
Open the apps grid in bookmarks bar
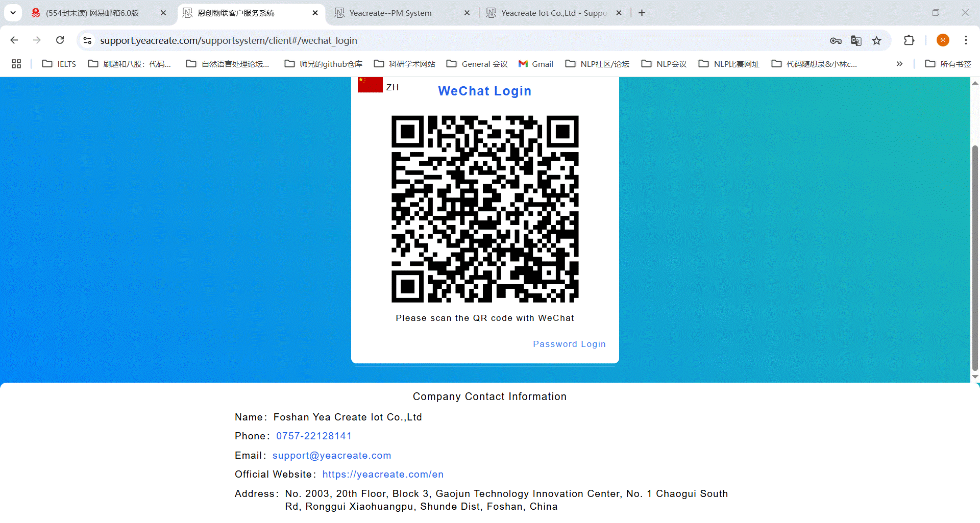point(16,64)
